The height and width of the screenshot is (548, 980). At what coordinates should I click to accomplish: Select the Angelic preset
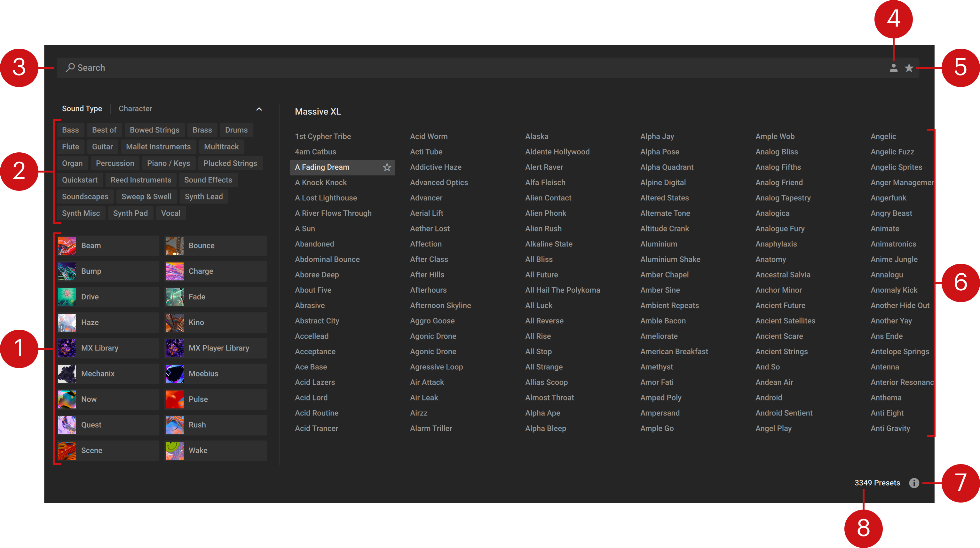tap(883, 136)
